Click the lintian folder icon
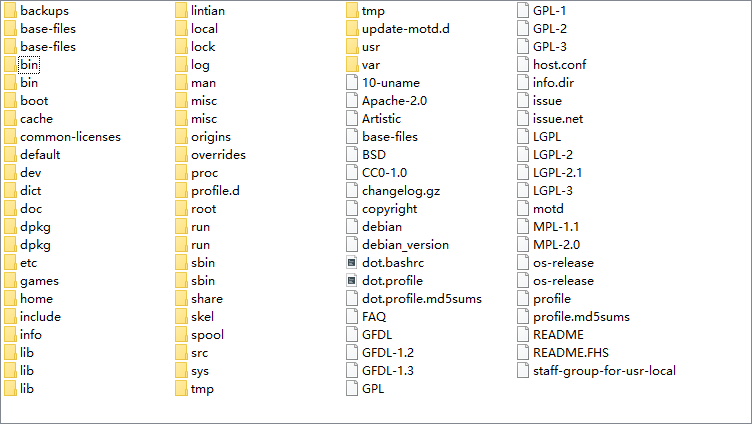 click(181, 11)
